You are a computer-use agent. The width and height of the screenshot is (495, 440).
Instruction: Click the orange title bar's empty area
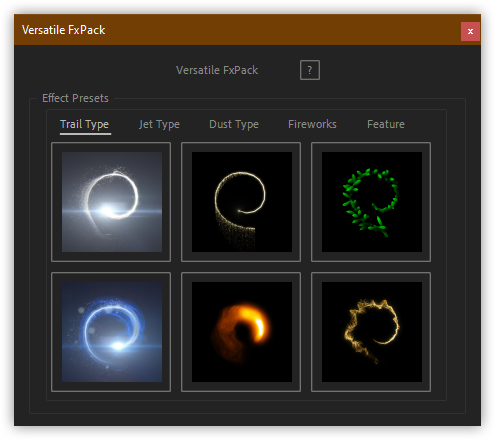coord(283,30)
